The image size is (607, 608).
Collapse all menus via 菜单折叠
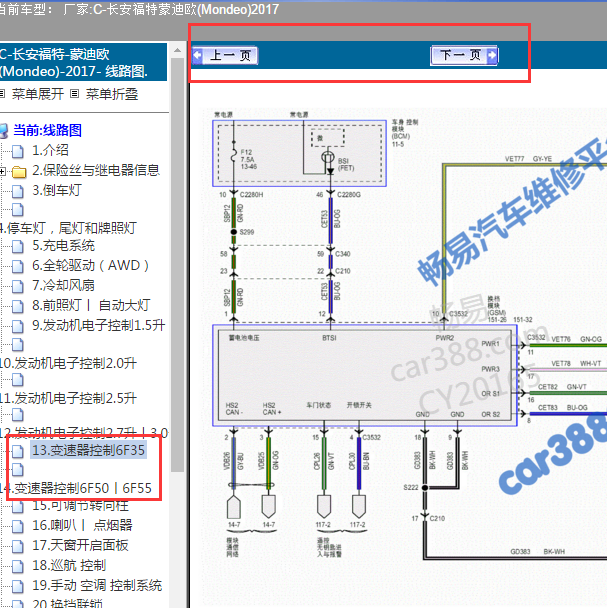(112, 94)
